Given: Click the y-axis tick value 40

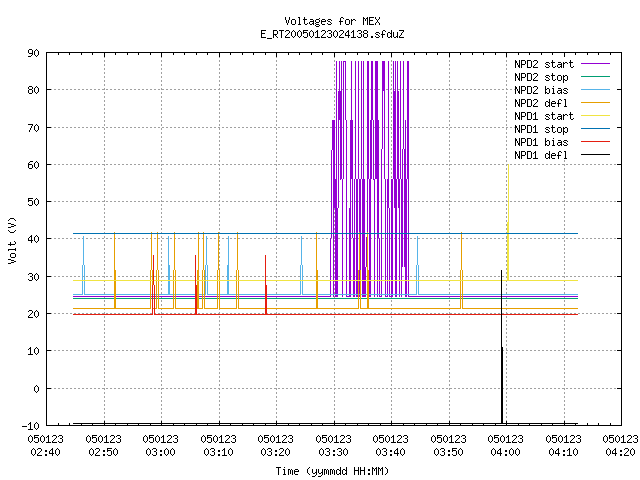Looking at the screenshot, I should pyautogui.click(x=33, y=239).
